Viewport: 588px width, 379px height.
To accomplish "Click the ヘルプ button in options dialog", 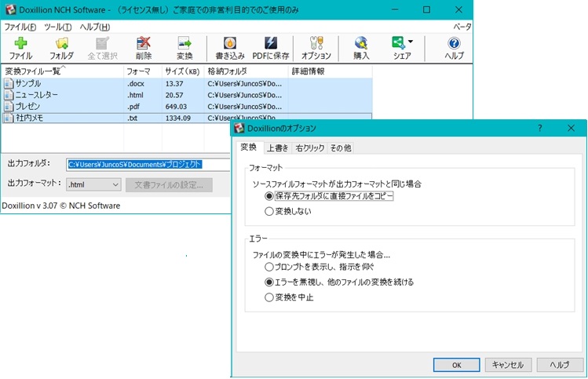I will (x=560, y=365).
